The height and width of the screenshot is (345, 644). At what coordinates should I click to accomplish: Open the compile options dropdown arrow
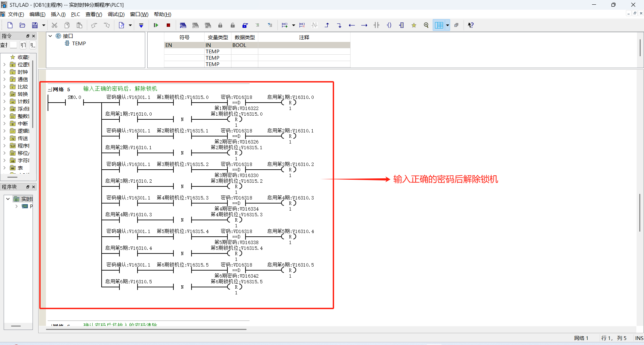coord(130,25)
